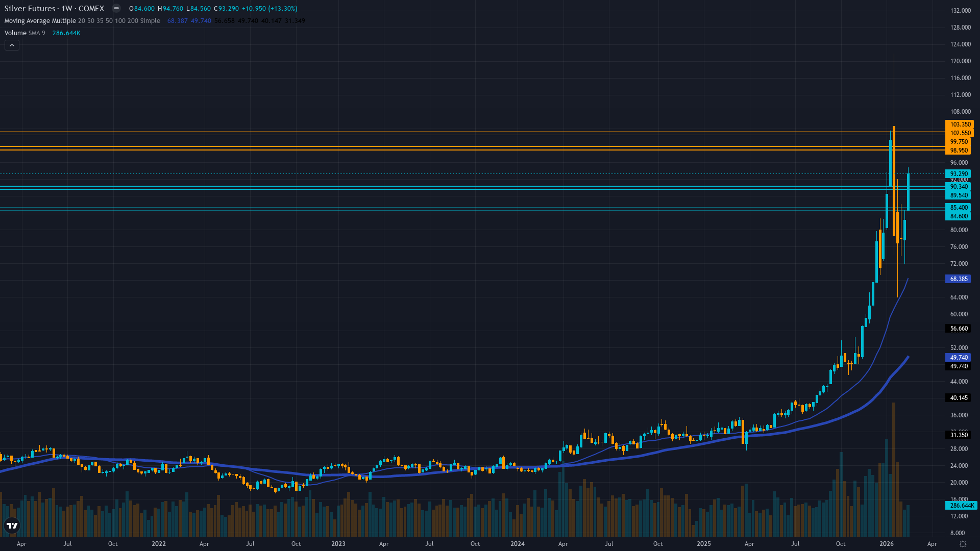Click the 85.400 cyan price label

click(x=959, y=208)
